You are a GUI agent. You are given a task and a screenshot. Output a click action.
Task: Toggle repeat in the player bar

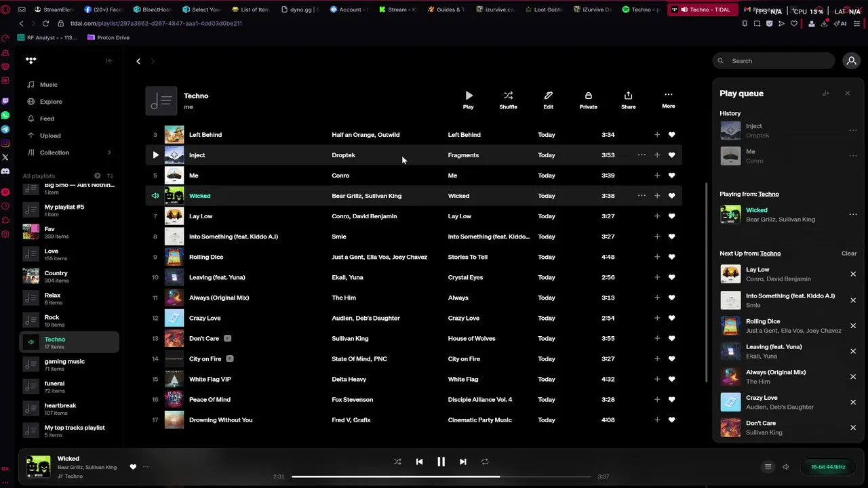[x=485, y=462]
